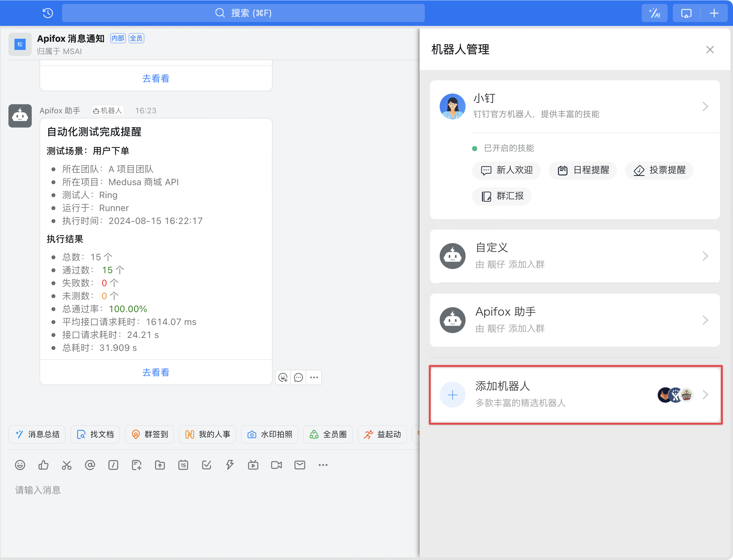Screen dimensions: 733x560
Task: Open the calendar schedule icon
Action: point(183,465)
